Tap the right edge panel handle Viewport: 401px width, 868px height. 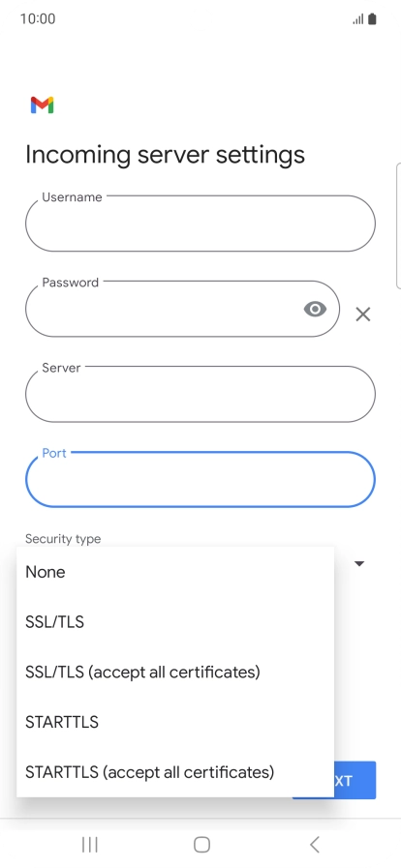coord(398,225)
